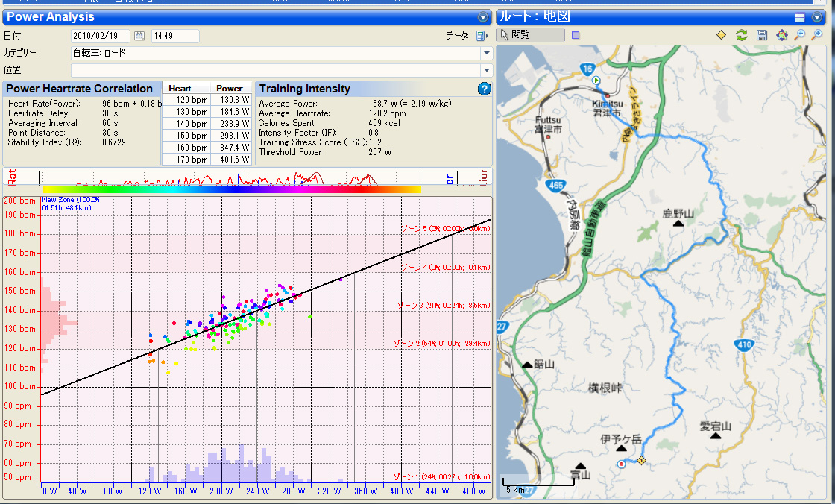Toggle the map panel layout icon
Image resolution: width=835 pixels, height=504 pixels.
pyautogui.click(x=799, y=17)
